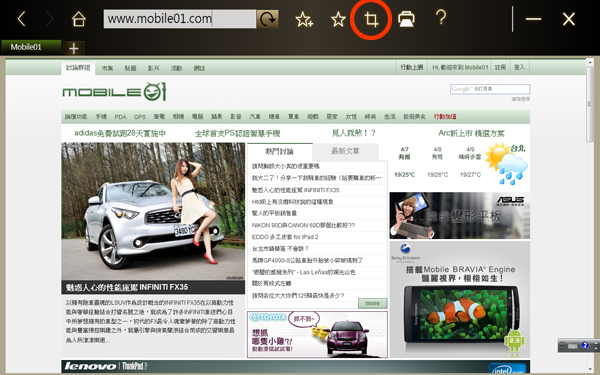Click the red 行動加值 menu item

[445, 116]
